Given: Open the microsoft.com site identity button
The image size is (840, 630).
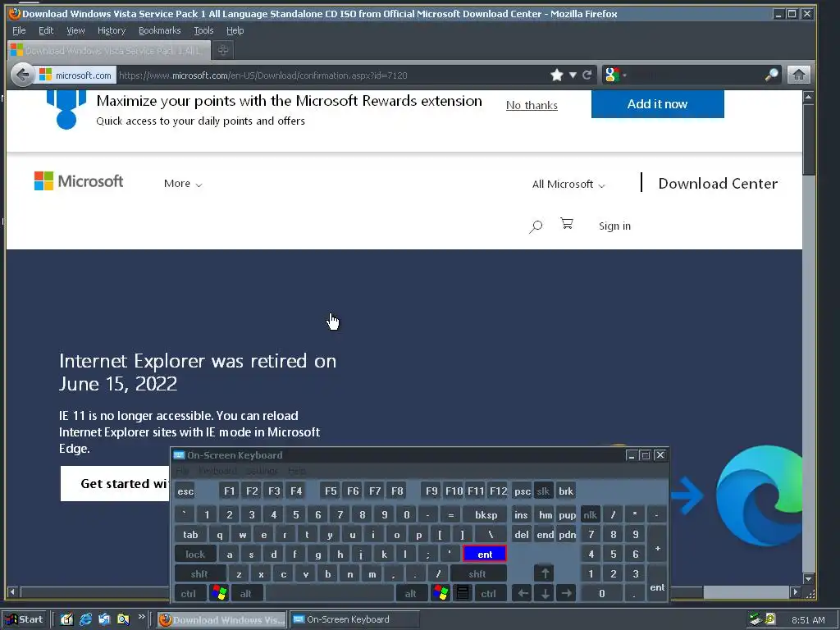Looking at the screenshot, I should pos(75,75).
